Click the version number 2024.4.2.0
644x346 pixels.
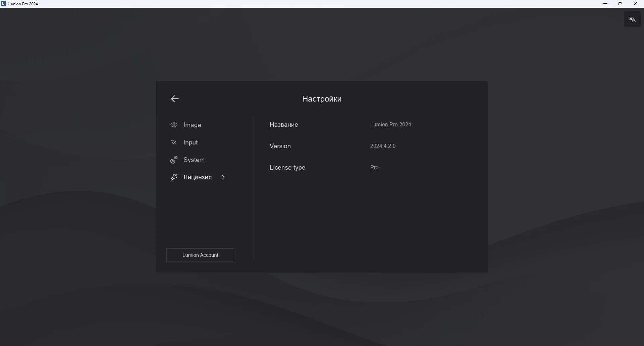click(x=383, y=146)
